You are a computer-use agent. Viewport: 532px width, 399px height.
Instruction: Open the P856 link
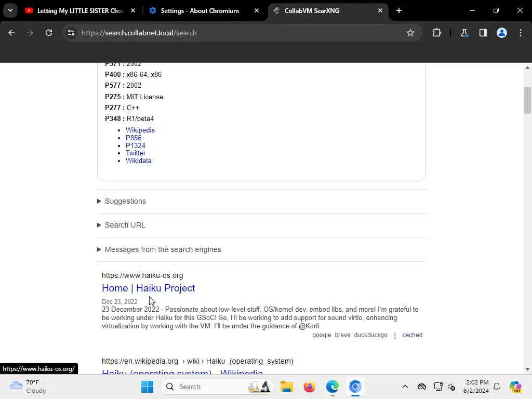click(x=134, y=138)
